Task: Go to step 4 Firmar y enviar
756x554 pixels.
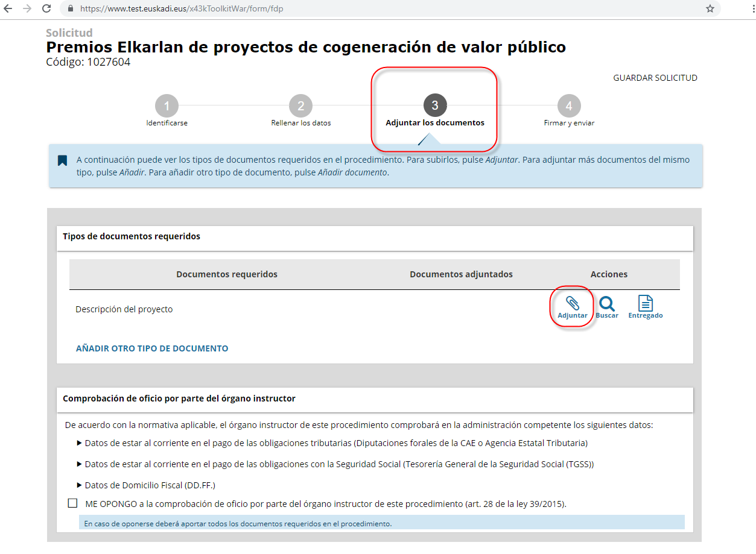Action: pos(568,107)
